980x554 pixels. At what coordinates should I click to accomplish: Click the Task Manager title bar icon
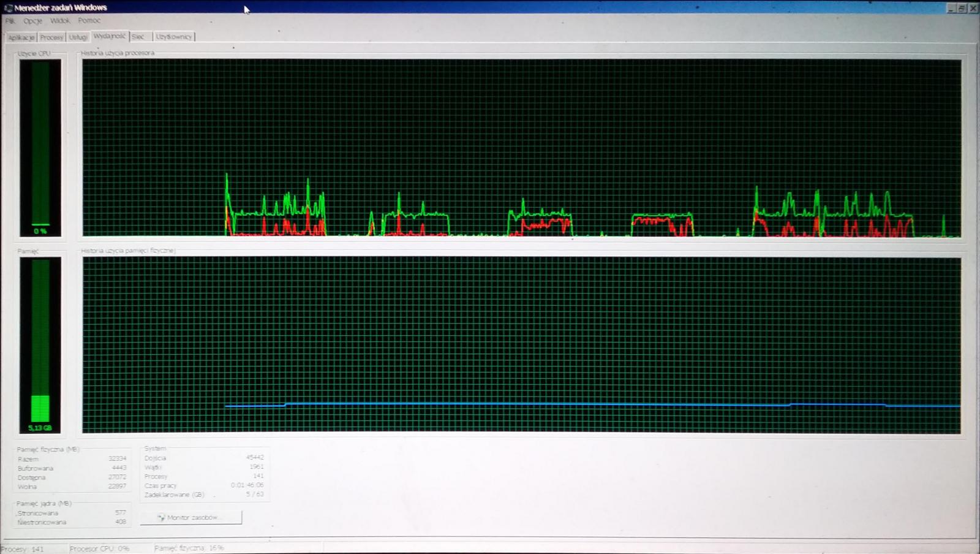click(8, 8)
